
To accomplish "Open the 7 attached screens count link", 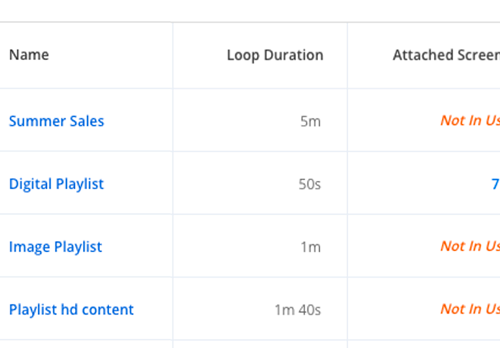I will pyautogui.click(x=495, y=184).
